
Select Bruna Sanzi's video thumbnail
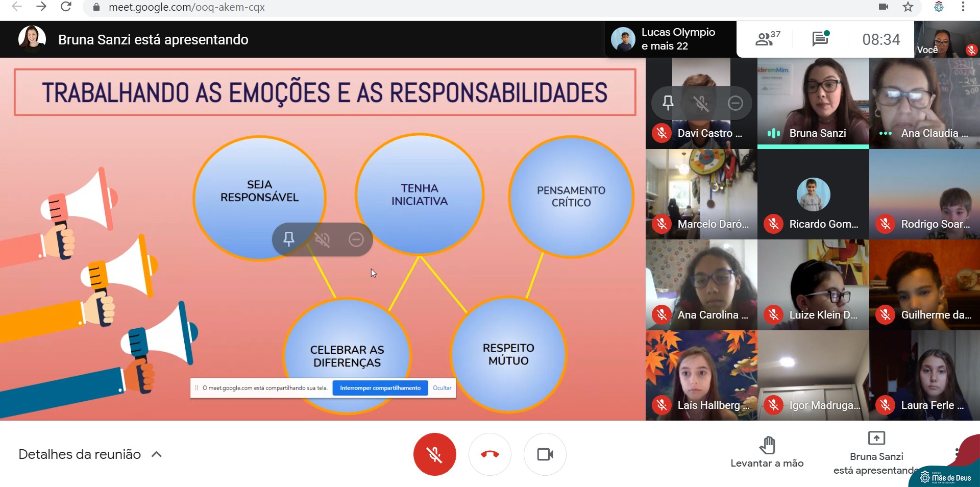point(813,103)
